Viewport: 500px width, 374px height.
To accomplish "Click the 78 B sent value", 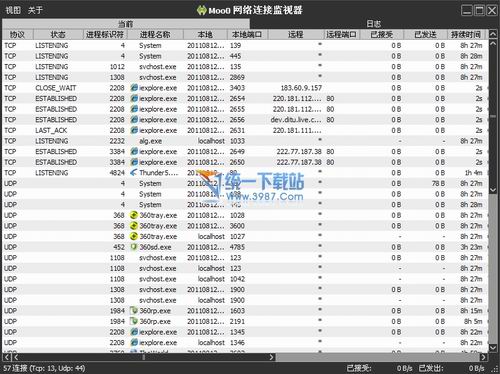I will 438,183.
